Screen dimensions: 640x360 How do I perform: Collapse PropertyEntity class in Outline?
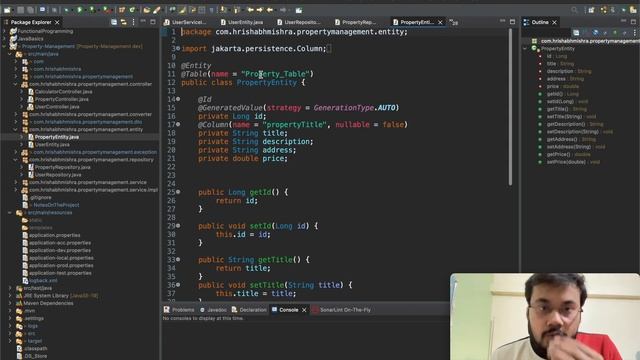tap(525, 49)
